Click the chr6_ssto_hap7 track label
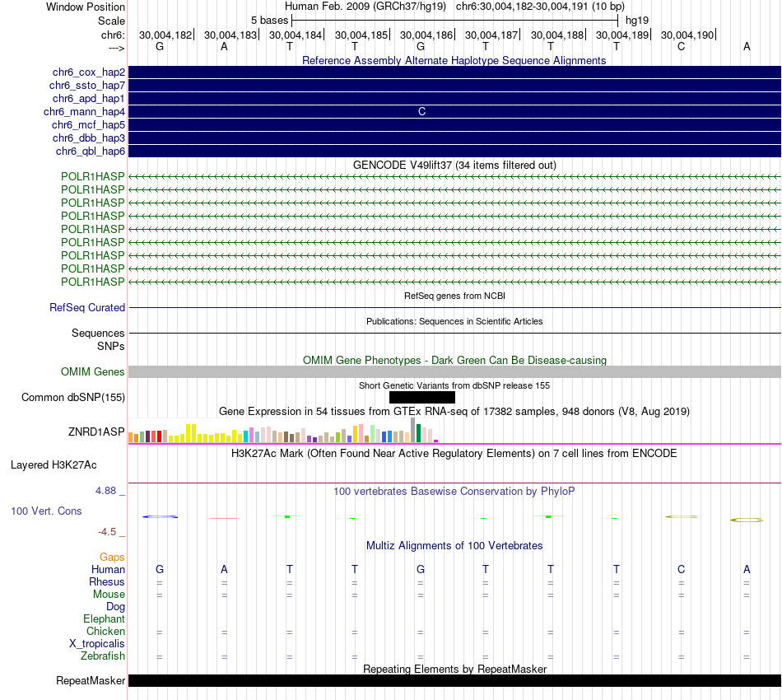The height and width of the screenshot is (700, 782). (x=87, y=86)
